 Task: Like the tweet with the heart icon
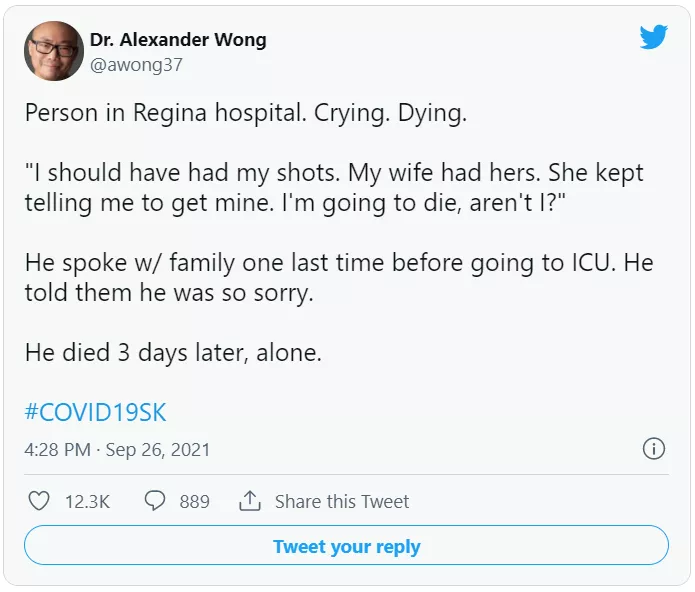38,501
